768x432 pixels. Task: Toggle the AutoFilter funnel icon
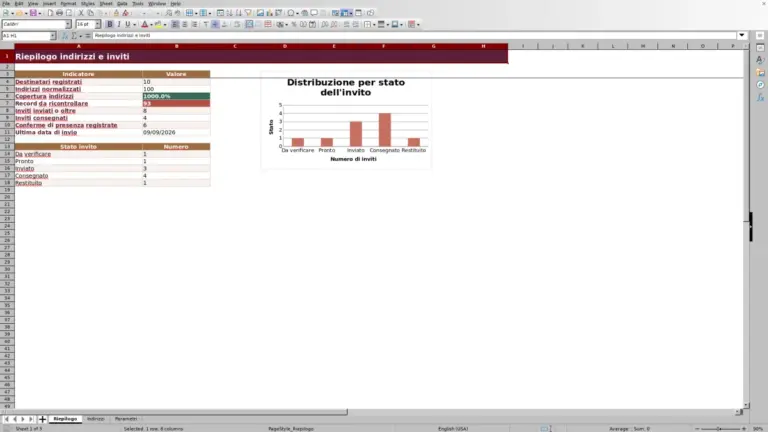tap(248, 13)
